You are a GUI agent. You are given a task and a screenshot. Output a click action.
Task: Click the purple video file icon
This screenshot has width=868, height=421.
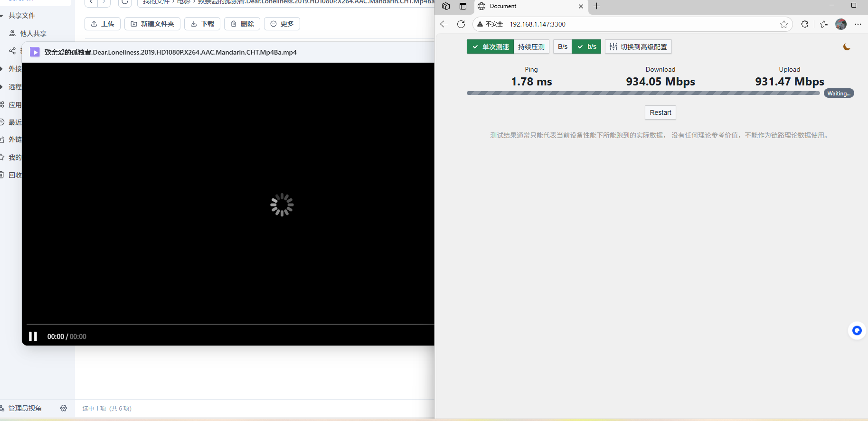[x=35, y=52]
